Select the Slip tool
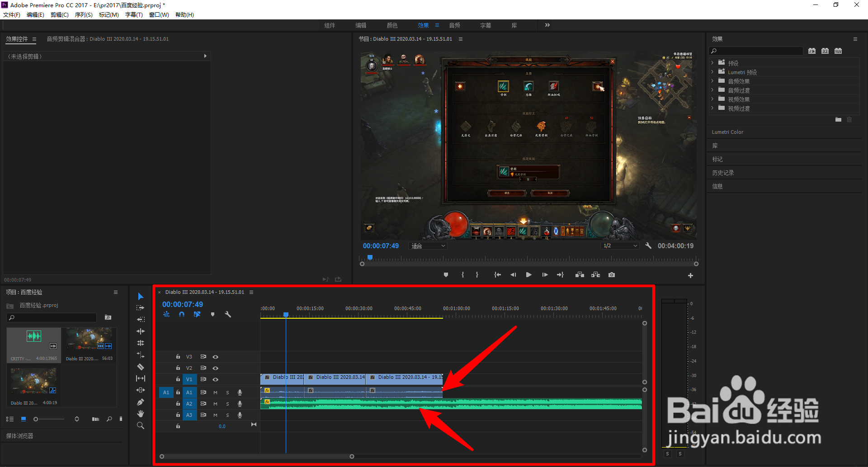The image size is (868, 467). [141, 378]
